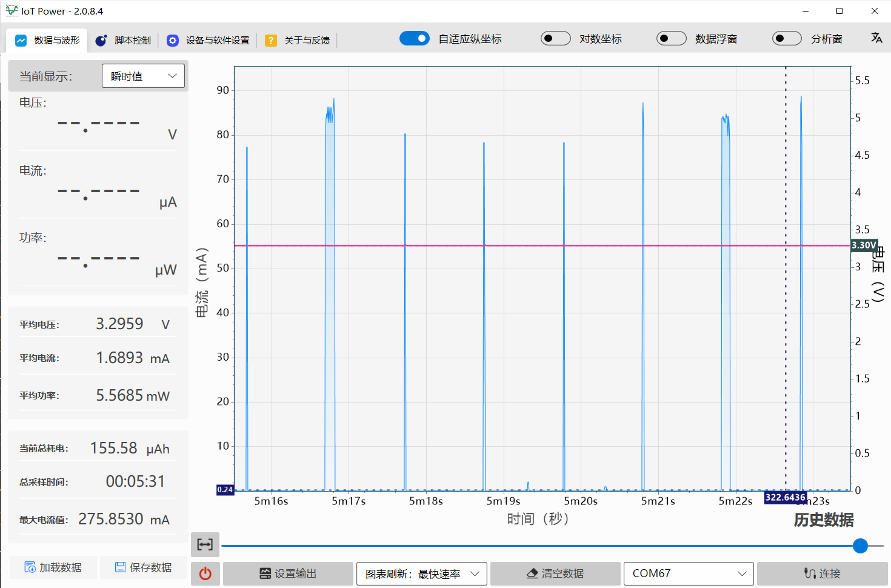Click the total consumption value 155.58
This screenshot has height=588, width=891.
click(114, 448)
